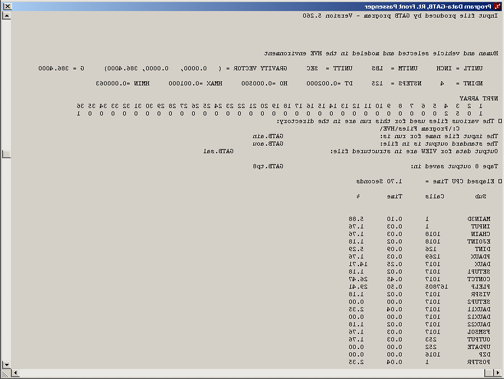Click the vertical scrollbar down arrow
Image resolution: width=504 pixels, height=379 pixels.
click(x=7, y=365)
